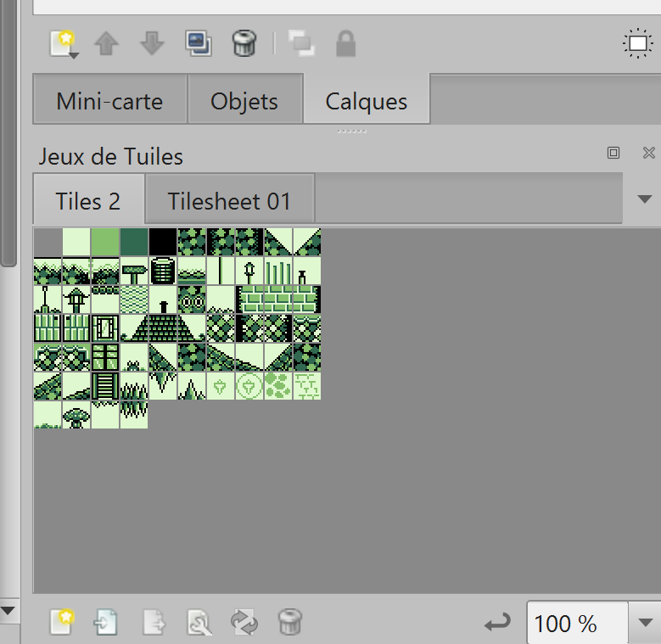The width and height of the screenshot is (661, 644).
Task: Remove tileset with the bottom trash icon
Action: 290,623
